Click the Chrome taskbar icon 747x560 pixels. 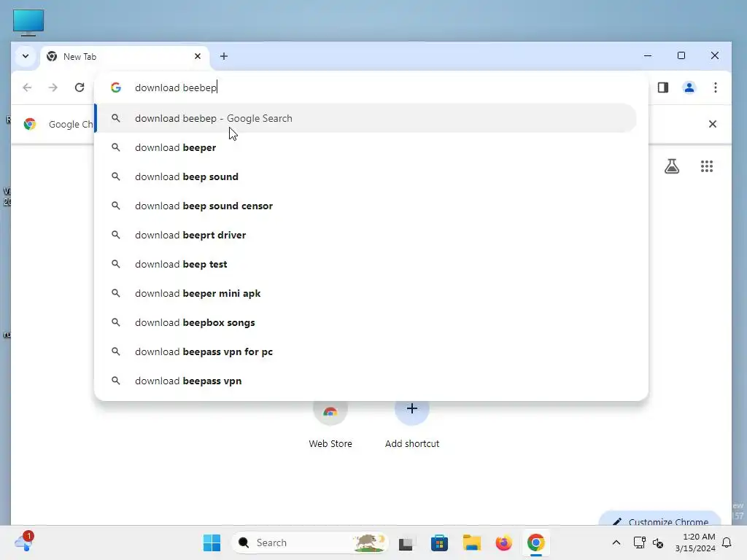point(536,542)
